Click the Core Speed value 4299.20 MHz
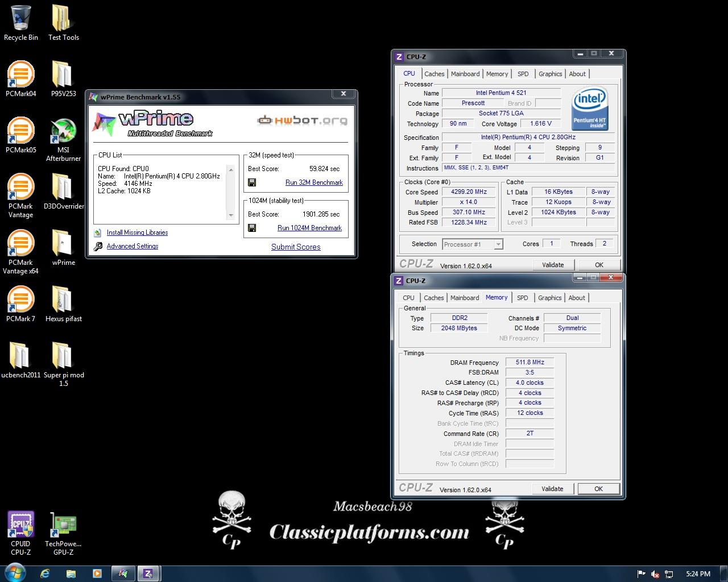The height and width of the screenshot is (582, 728). point(469,192)
